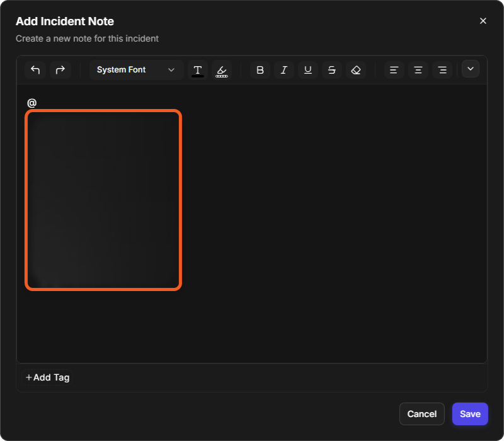Align text left
The image size is (504, 441).
coord(394,70)
